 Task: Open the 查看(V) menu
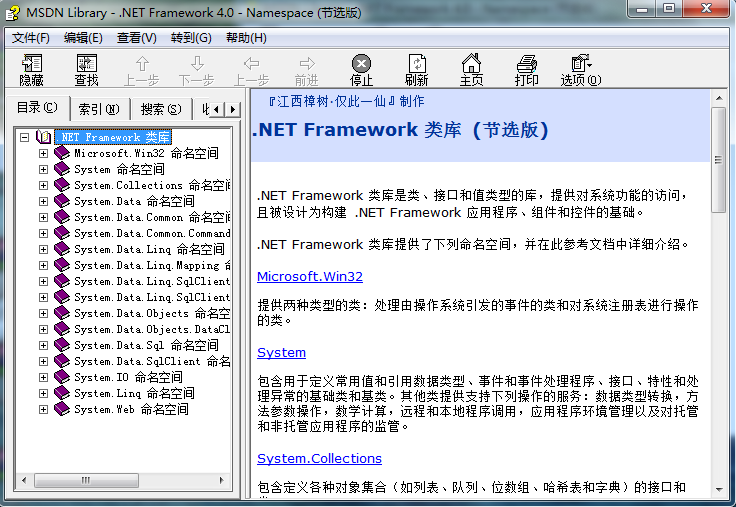[x=137, y=38]
